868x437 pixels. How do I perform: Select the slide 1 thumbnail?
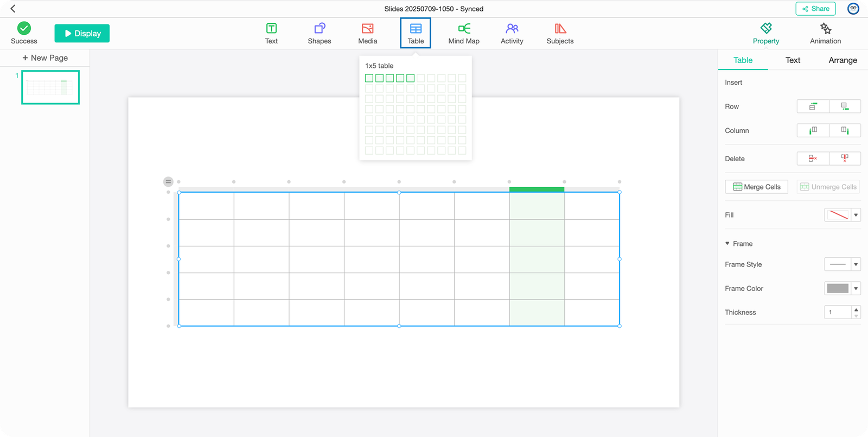click(x=50, y=87)
